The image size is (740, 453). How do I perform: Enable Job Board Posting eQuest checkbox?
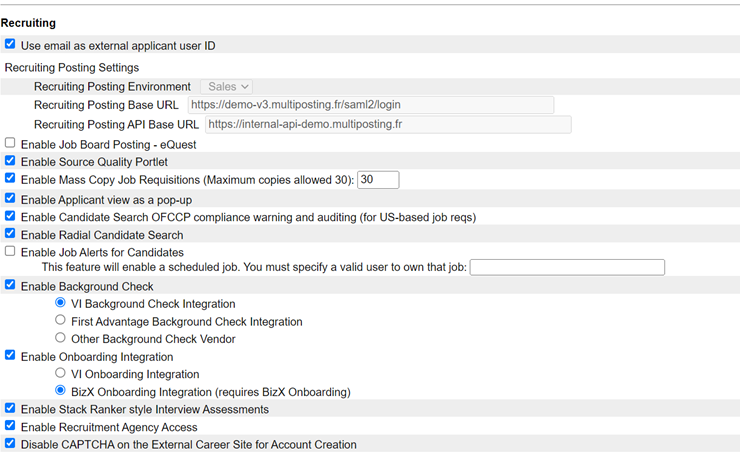(10, 143)
